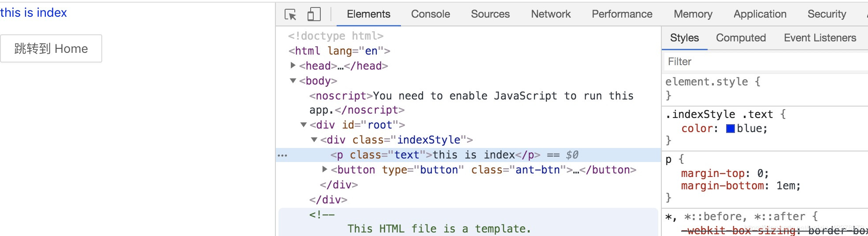Collapse the body element node
Viewport: 868px width, 236px height.
pyautogui.click(x=293, y=81)
